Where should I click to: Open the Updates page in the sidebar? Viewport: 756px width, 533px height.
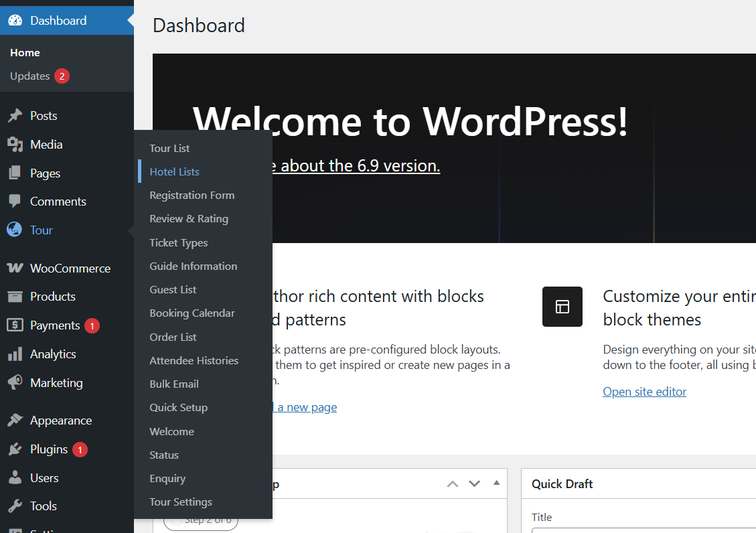[x=30, y=76]
